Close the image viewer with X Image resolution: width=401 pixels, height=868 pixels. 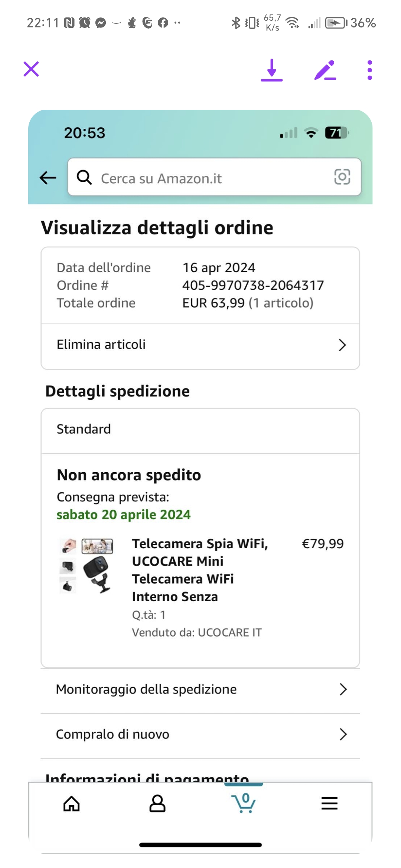[x=31, y=69]
